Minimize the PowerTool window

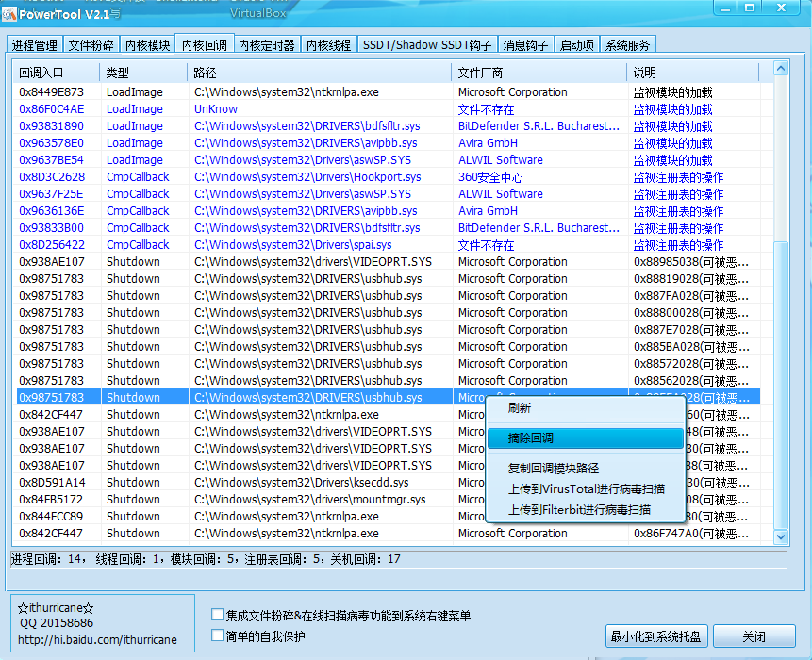725,8
